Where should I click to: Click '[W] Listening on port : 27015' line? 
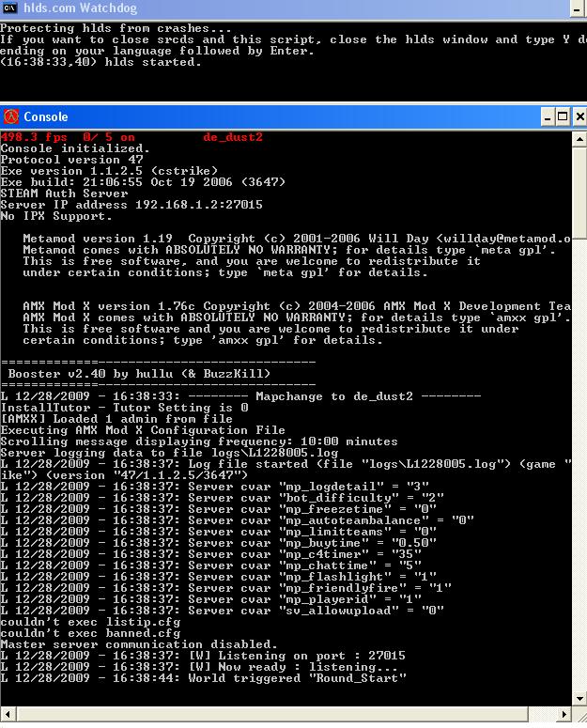pos(203,656)
